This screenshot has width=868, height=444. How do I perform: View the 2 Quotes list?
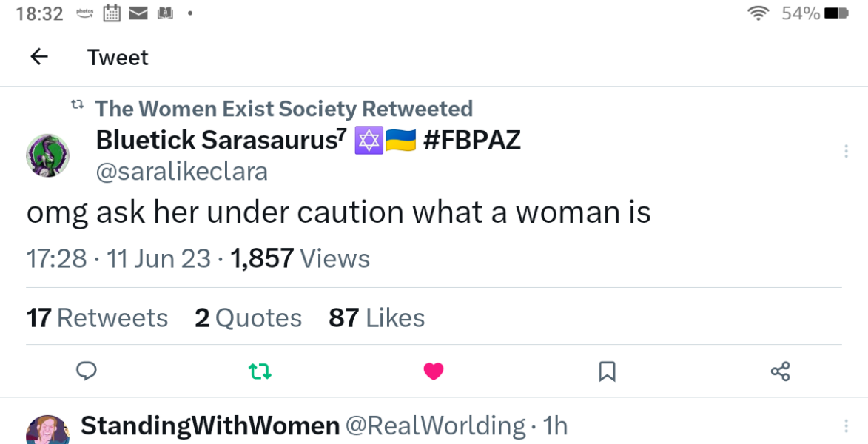click(248, 318)
